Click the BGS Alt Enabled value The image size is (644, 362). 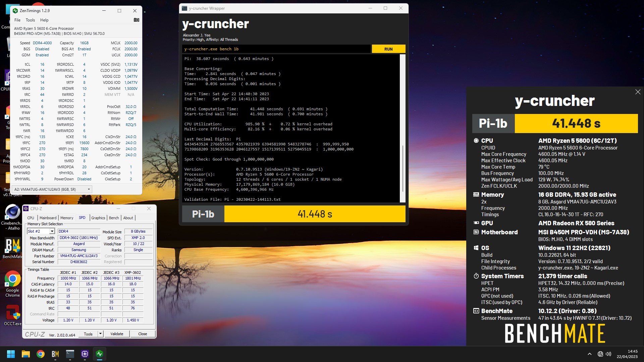(x=84, y=49)
